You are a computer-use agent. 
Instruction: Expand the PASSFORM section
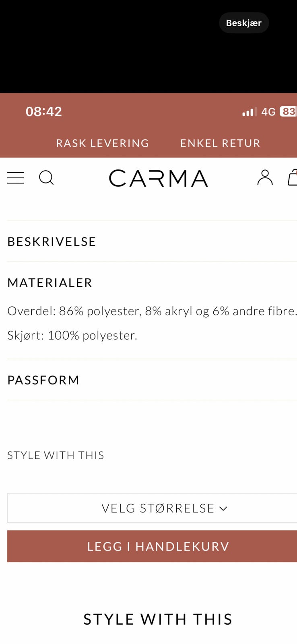43,380
